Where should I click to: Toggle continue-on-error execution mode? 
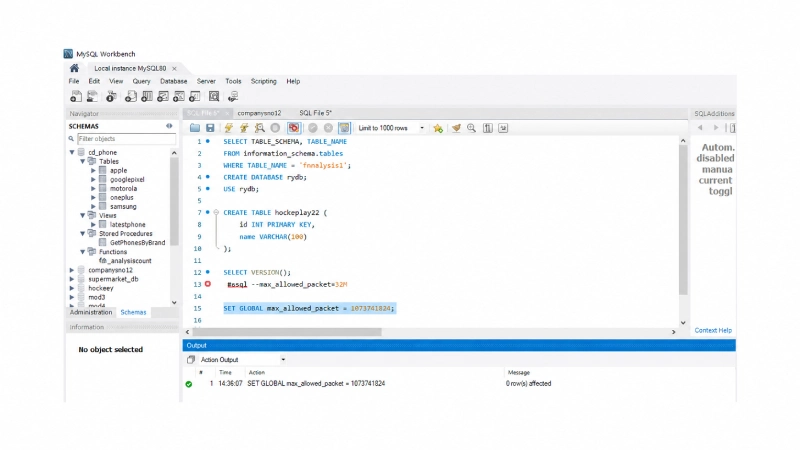pos(293,128)
